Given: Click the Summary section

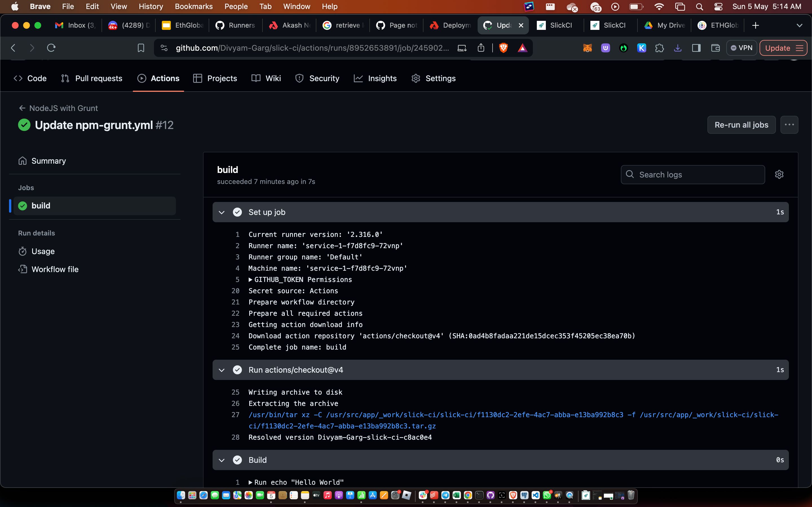Looking at the screenshot, I should click(x=48, y=160).
